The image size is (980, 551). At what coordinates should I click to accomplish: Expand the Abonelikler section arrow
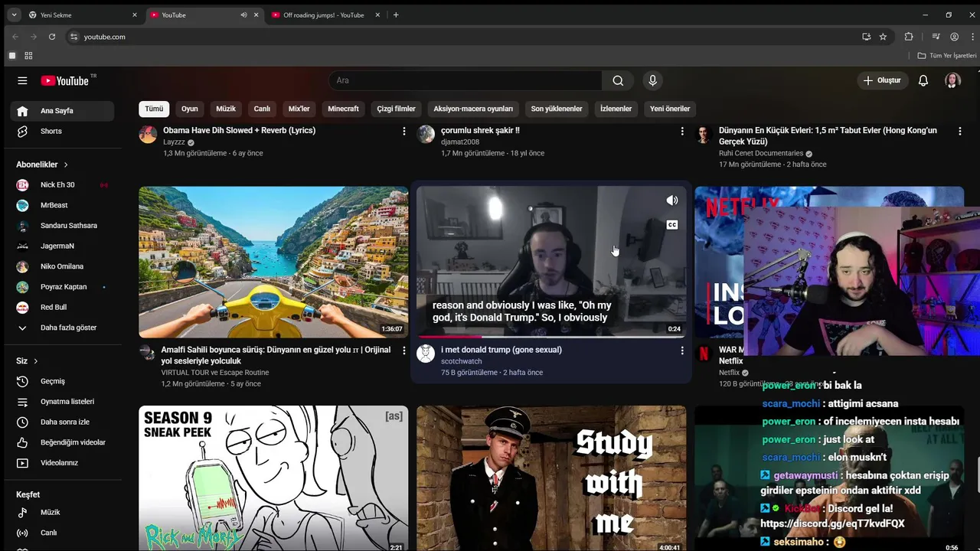tap(66, 165)
